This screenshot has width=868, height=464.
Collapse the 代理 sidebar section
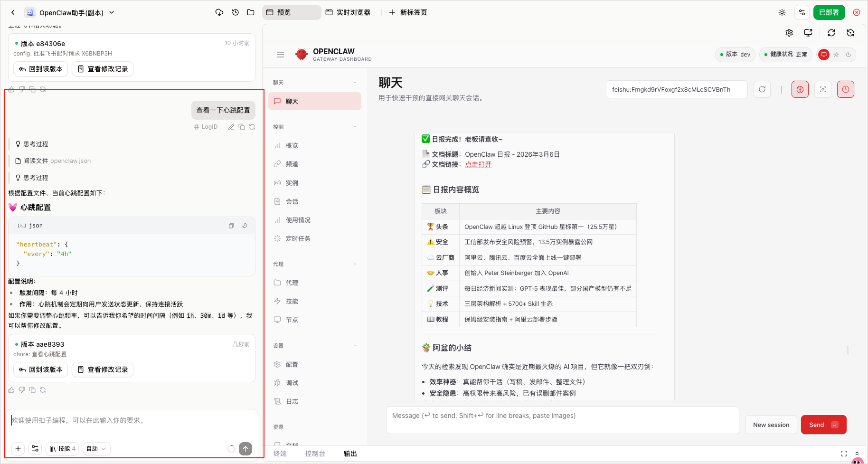coord(355,264)
